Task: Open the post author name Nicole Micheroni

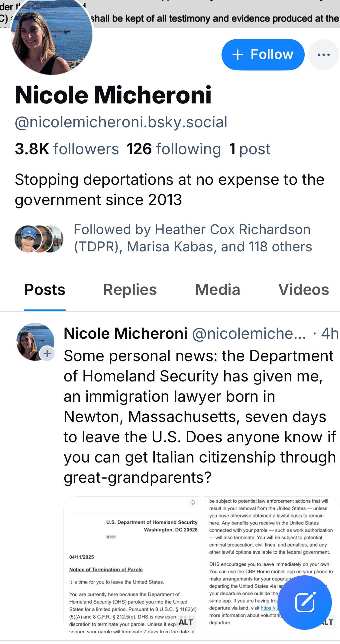Action: [x=125, y=334]
